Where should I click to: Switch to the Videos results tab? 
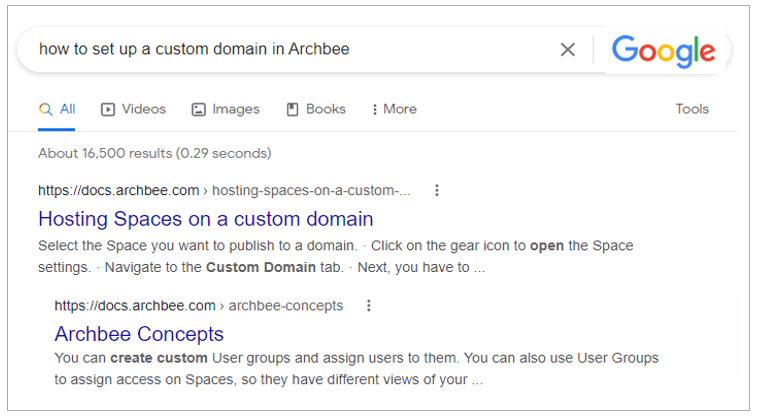tap(143, 109)
